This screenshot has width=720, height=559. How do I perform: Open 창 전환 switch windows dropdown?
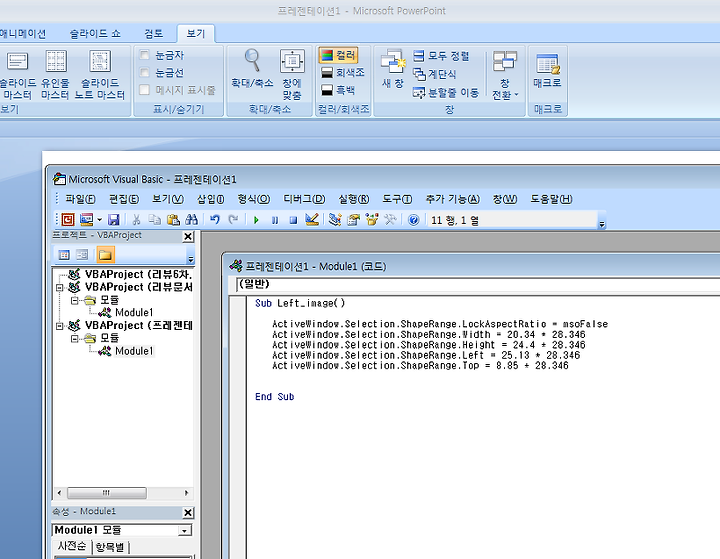505,75
